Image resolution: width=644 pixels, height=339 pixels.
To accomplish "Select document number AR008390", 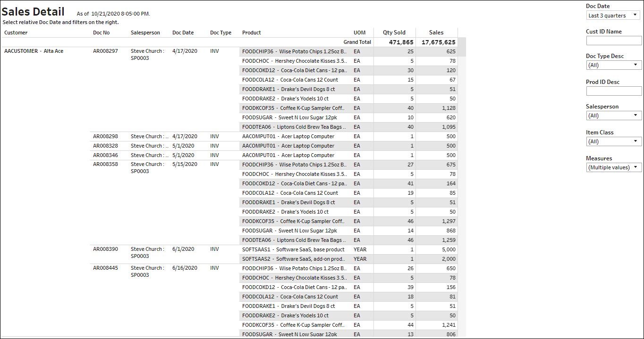I will pos(105,249).
